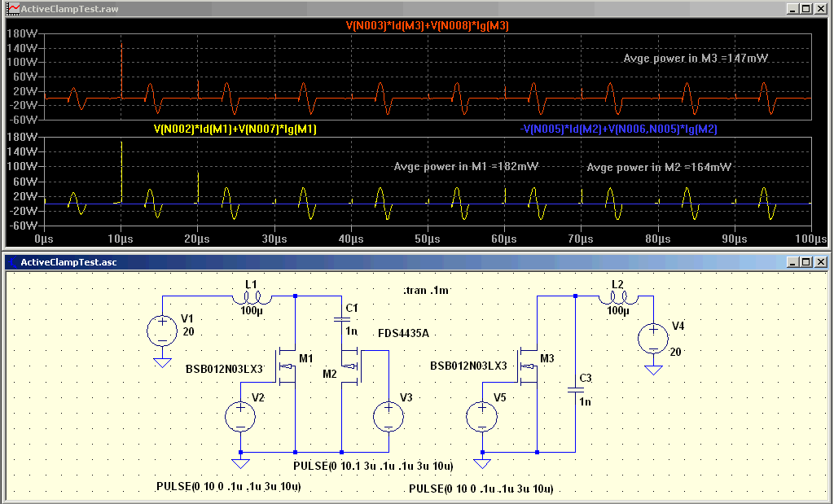Image resolution: width=834 pixels, height=504 pixels.
Task: Maximize the ActiveClampTest.raw waveform window
Action: point(806,8)
